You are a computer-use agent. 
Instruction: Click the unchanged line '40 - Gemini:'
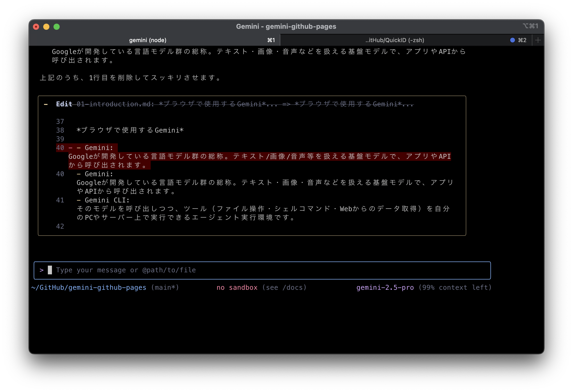(x=85, y=174)
